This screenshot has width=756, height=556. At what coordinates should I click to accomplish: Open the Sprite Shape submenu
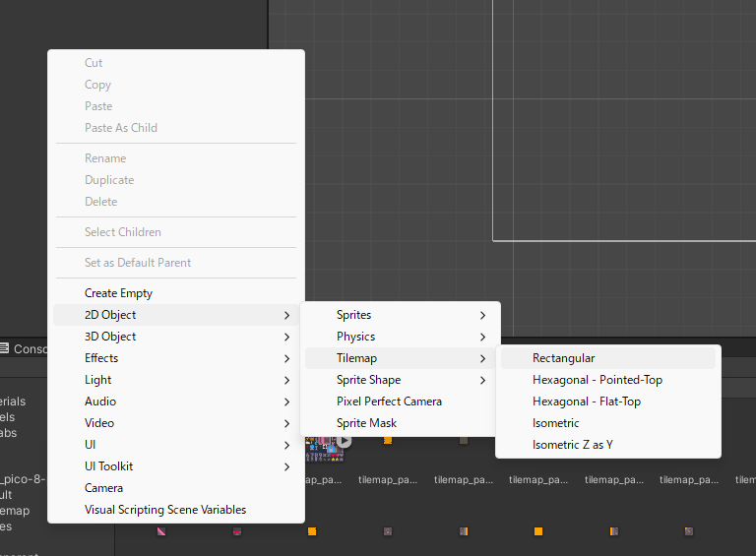[401, 380]
